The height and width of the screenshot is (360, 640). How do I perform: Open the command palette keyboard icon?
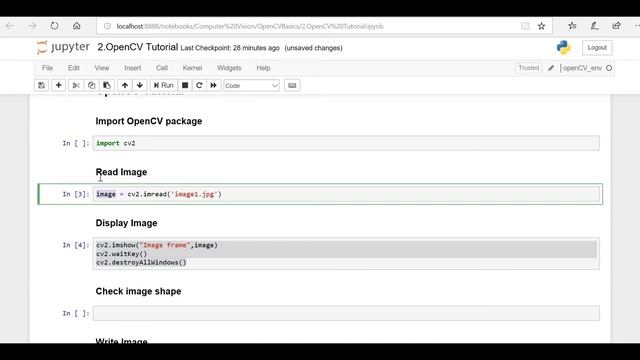click(x=292, y=85)
